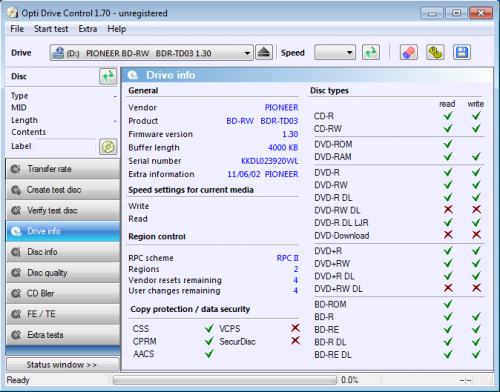Click the progress bar at the bottom
Viewport: 500px width, 392px height.
coord(225,380)
